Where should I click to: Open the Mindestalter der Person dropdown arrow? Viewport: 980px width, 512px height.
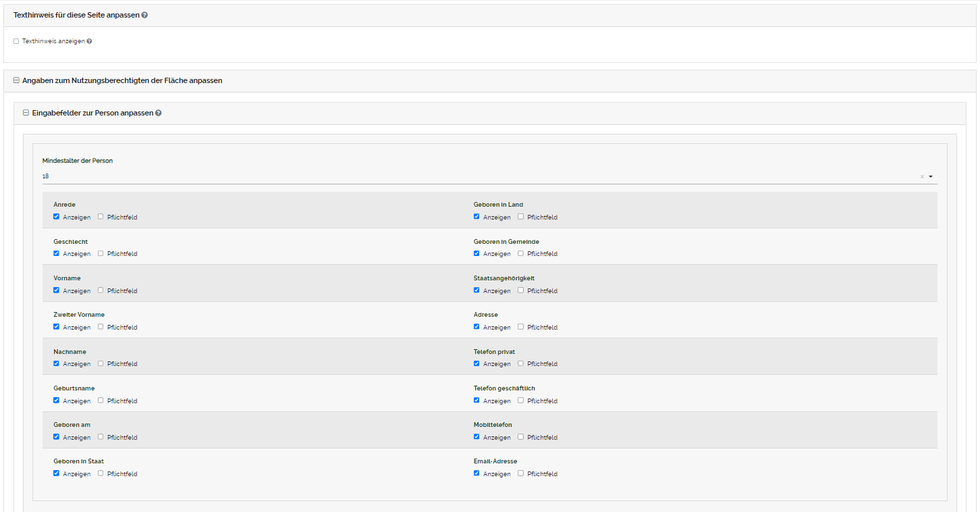click(931, 176)
